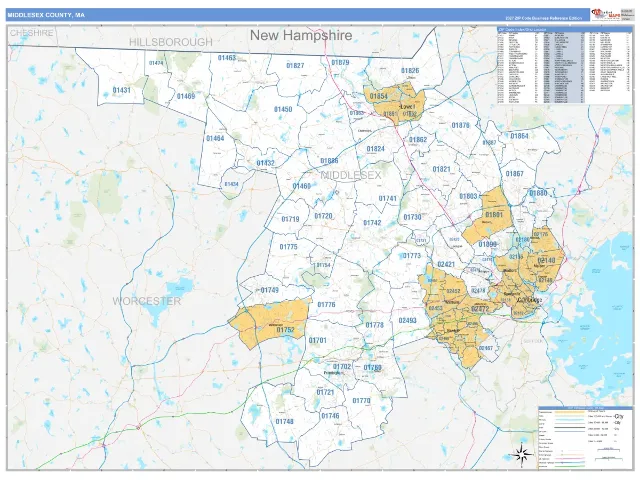Select ZIP code label 01721
The width and height of the screenshot is (640, 480).
tap(325, 392)
